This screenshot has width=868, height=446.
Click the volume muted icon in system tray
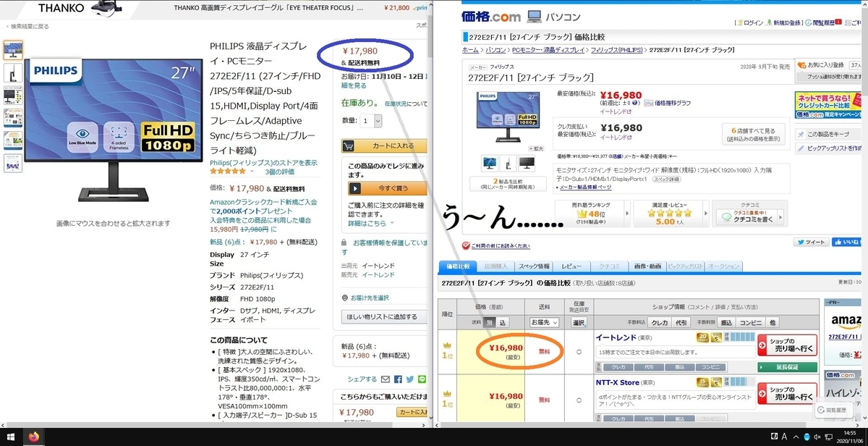point(819,437)
